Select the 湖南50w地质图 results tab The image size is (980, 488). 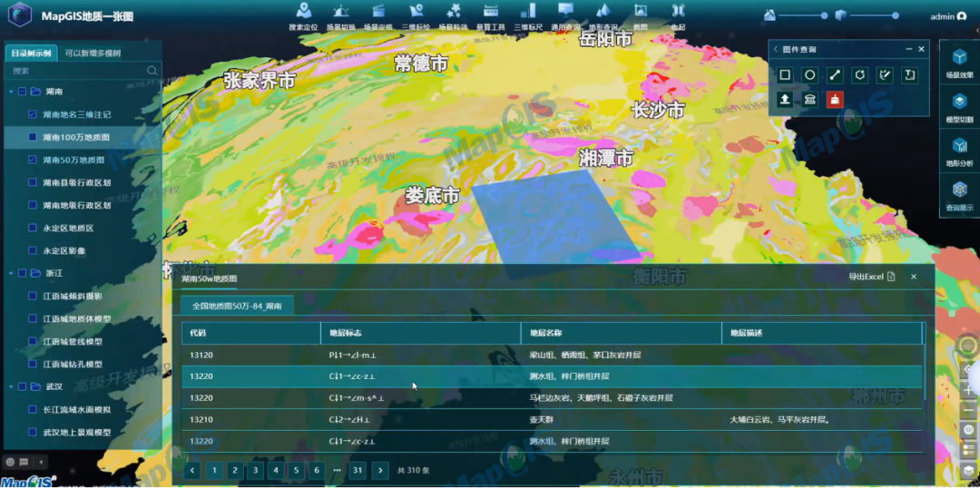[x=210, y=278]
